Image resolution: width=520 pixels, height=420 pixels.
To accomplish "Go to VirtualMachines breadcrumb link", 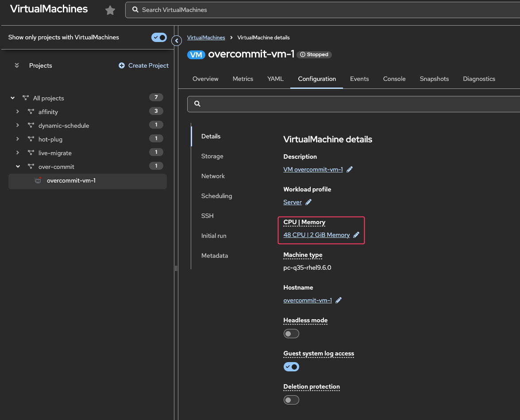I will click(206, 38).
